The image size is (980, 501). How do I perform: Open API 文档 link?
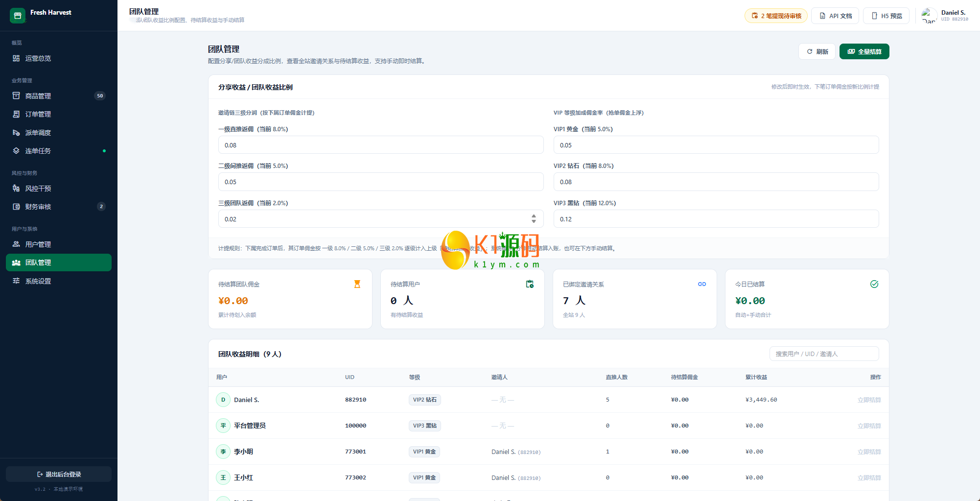click(835, 16)
